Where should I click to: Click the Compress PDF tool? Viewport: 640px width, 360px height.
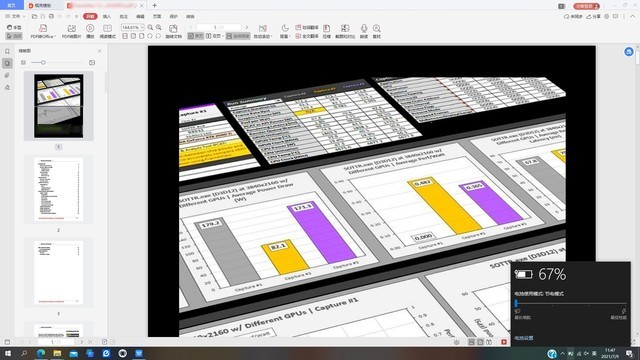327,31
